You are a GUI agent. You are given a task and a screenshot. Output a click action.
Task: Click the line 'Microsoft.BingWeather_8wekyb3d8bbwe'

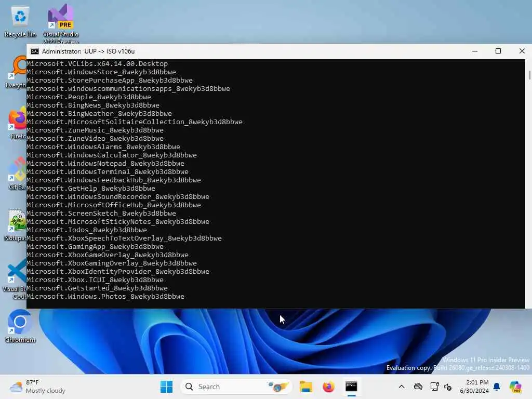point(99,113)
